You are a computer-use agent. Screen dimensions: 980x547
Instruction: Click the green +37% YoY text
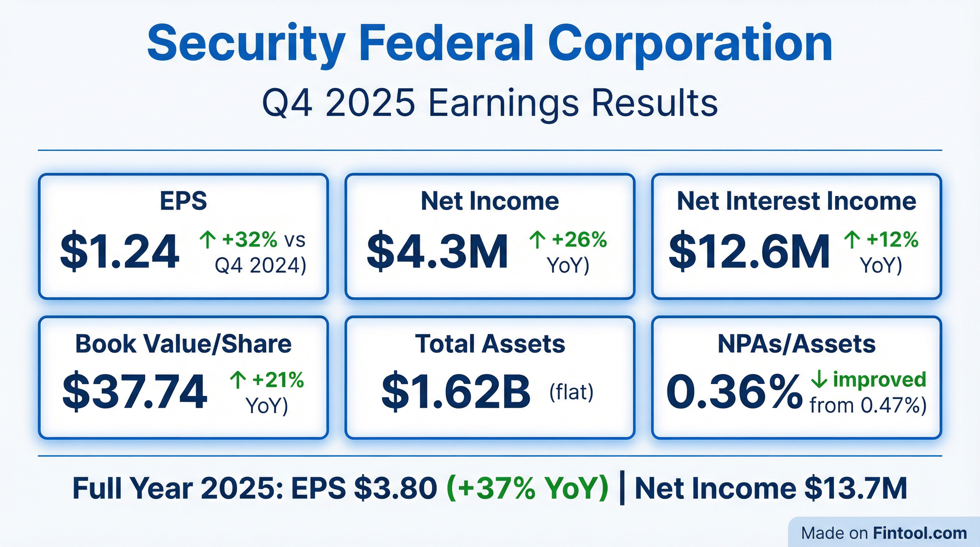pyautogui.click(x=527, y=489)
